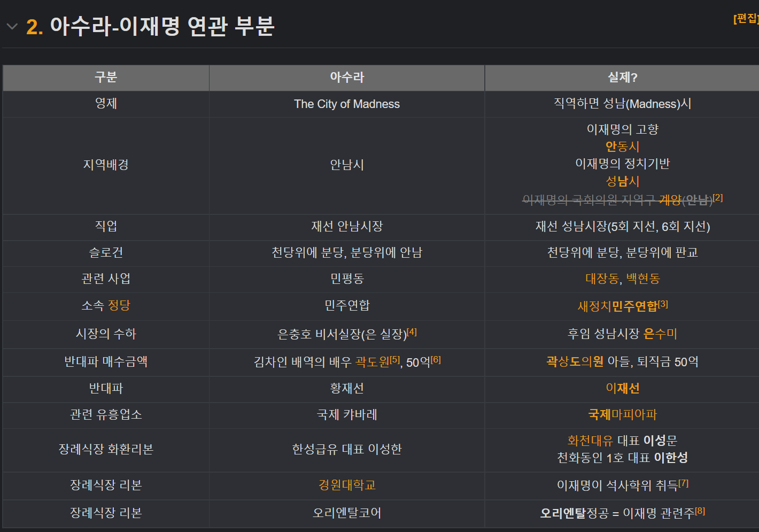Open footnote [2] next to 계양(안남)
This screenshot has width=759, height=532.
tap(718, 197)
